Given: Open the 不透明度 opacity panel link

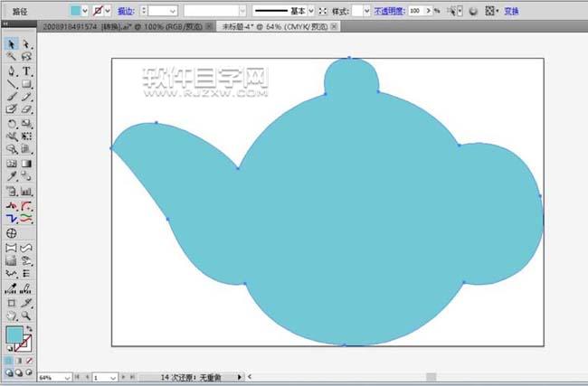Looking at the screenshot, I should pyautogui.click(x=389, y=11).
